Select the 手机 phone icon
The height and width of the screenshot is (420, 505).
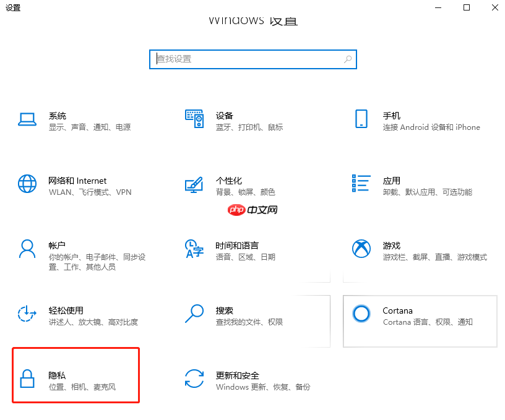pyautogui.click(x=361, y=119)
